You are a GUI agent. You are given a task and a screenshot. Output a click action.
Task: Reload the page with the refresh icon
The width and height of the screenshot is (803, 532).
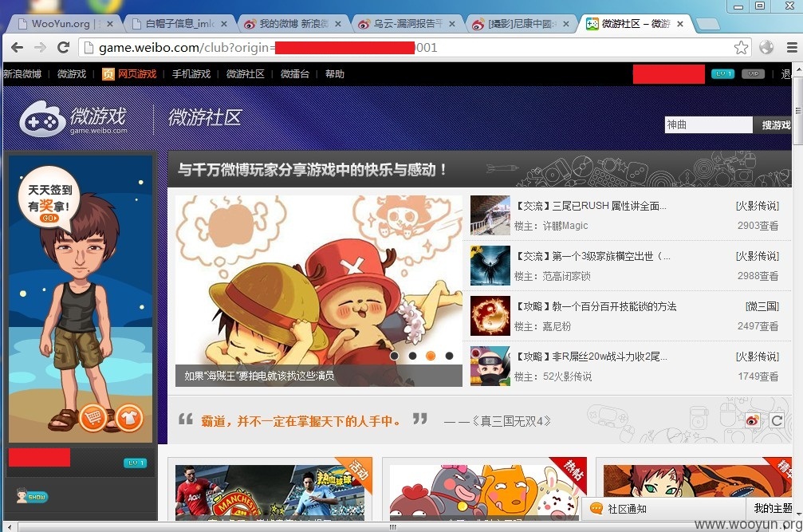tap(63, 48)
